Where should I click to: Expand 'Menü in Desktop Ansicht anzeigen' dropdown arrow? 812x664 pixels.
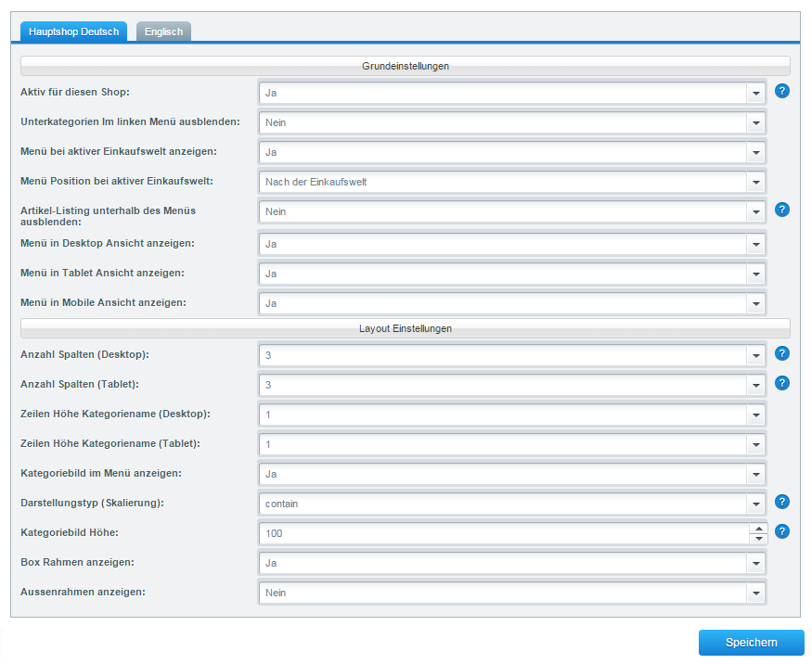pyautogui.click(x=756, y=244)
